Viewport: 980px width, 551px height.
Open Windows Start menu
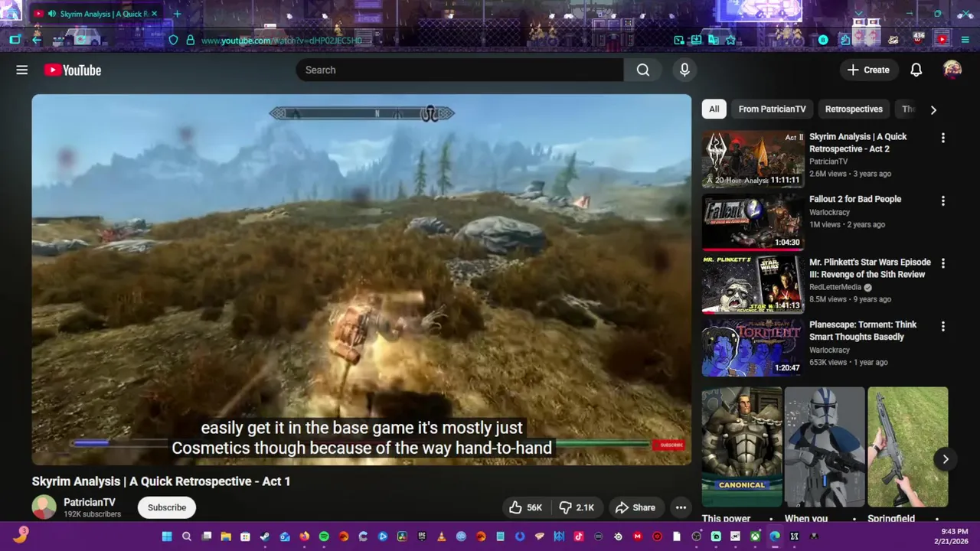coord(166,536)
